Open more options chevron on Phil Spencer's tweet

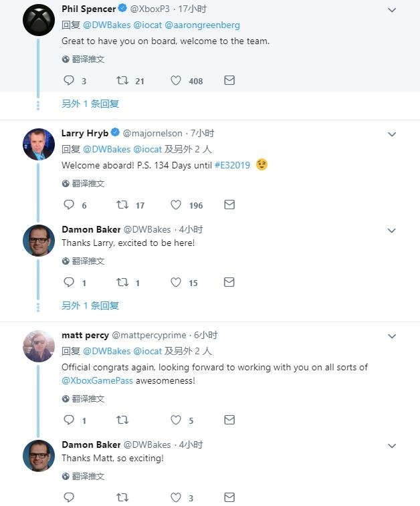coord(392,10)
